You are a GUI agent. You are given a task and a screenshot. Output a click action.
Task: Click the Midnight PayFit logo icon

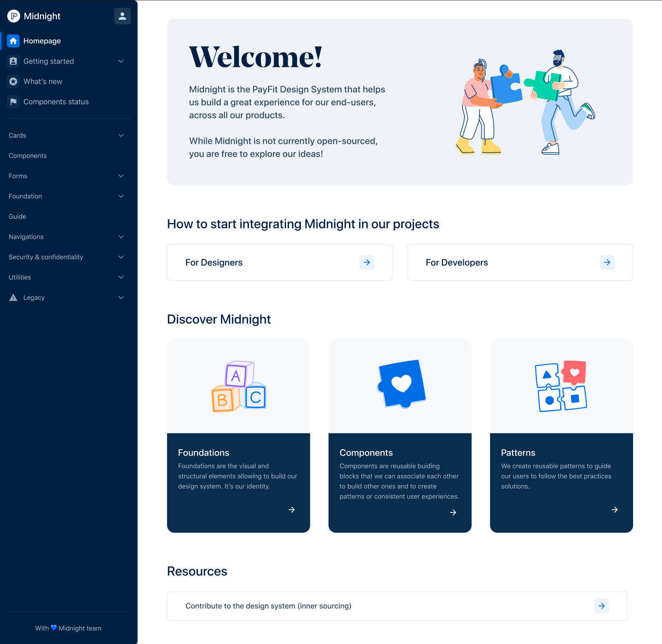coord(14,16)
